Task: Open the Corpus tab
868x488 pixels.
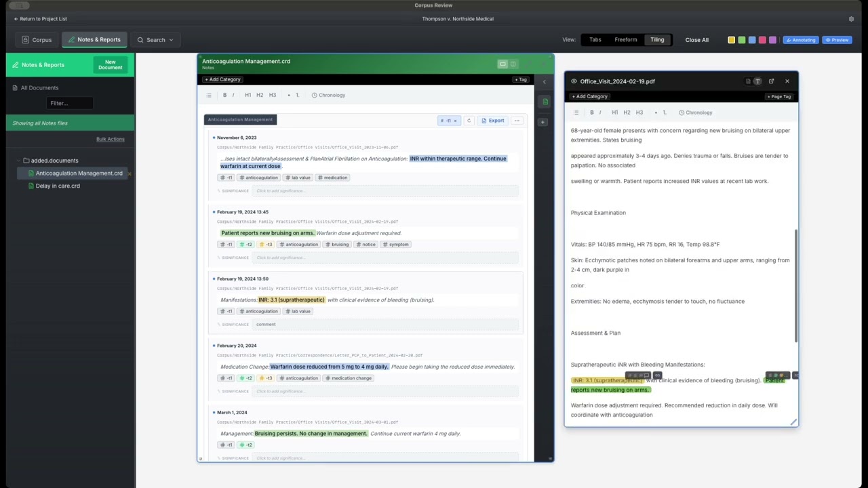Action: pos(37,40)
